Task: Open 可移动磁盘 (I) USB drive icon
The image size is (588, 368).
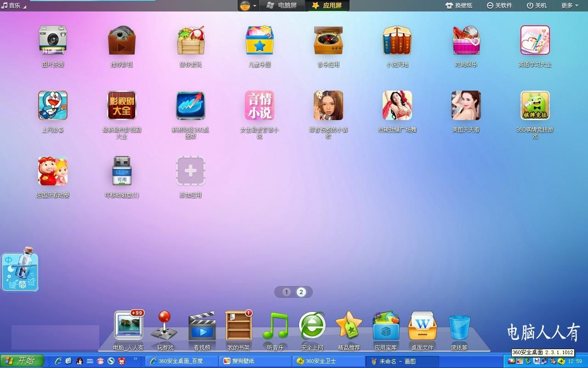Action: (122, 171)
